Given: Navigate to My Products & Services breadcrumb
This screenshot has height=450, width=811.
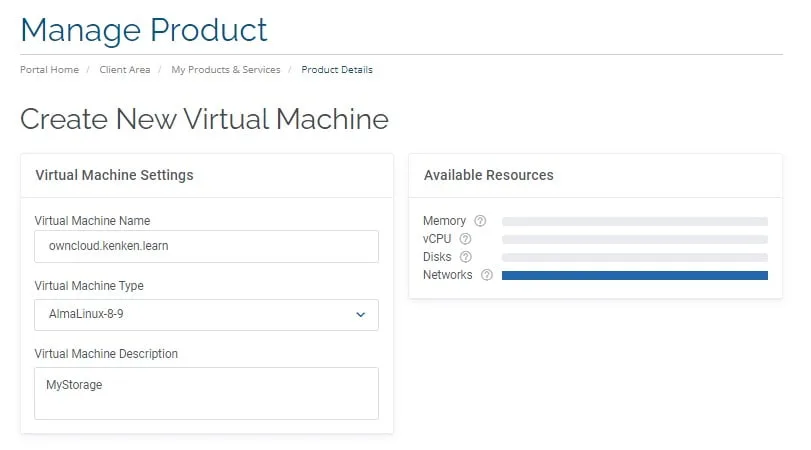Looking at the screenshot, I should click(225, 70).
